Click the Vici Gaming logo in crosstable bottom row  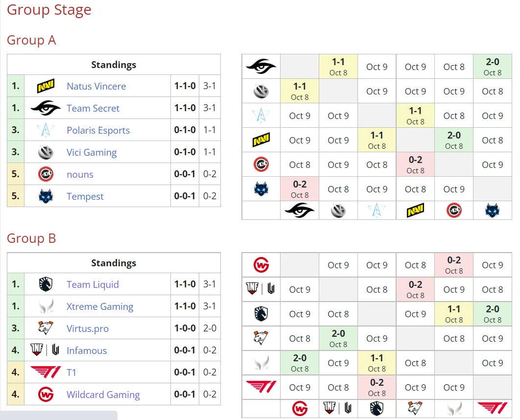point(338,210)
